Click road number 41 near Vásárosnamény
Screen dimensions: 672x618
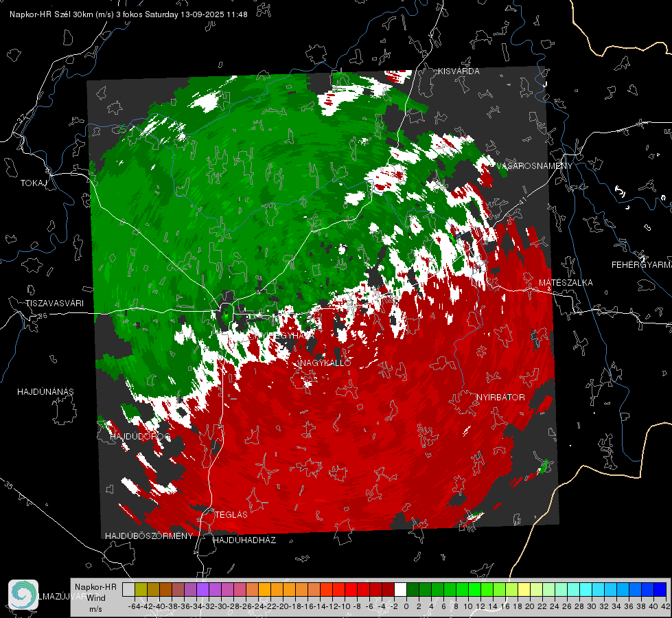coord(522,200)
